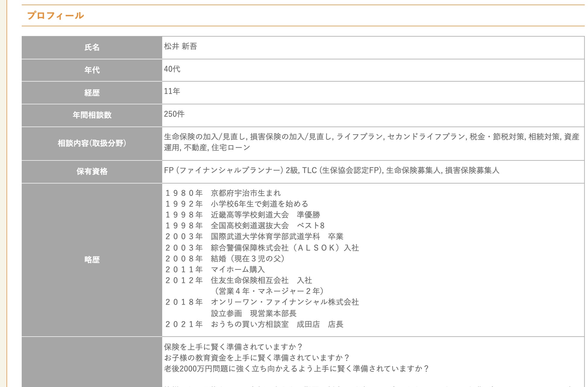
Task: Click the 2021年 おうちの買い方相談室 成田店 line
Action: pyautogui.click(x=254, y=324)
